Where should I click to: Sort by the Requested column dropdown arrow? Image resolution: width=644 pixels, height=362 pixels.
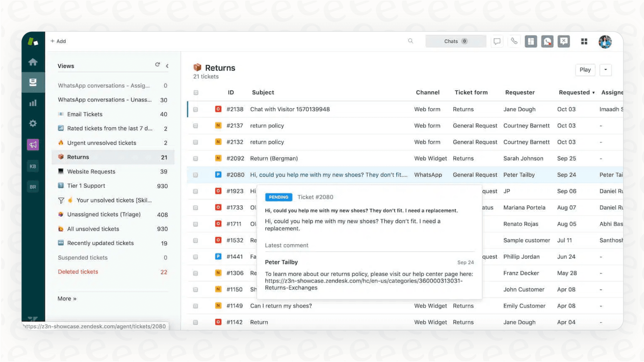coord(594,92)
